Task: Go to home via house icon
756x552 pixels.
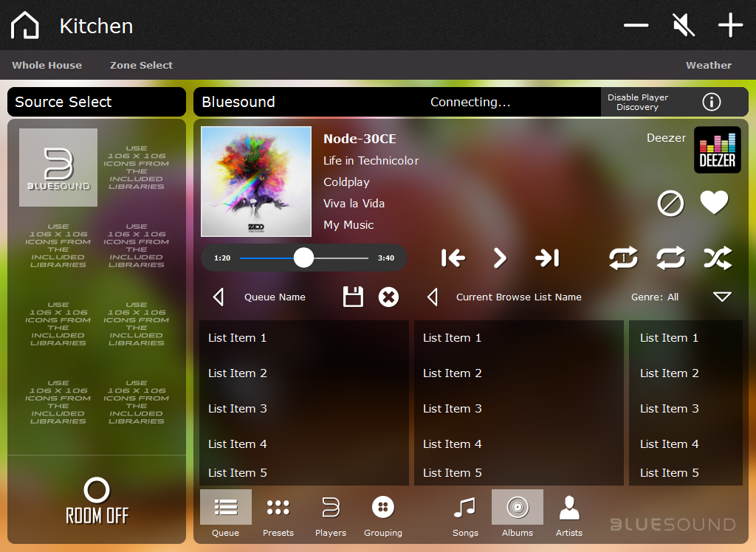Action: pyautogui.click(x=24, y=25)
